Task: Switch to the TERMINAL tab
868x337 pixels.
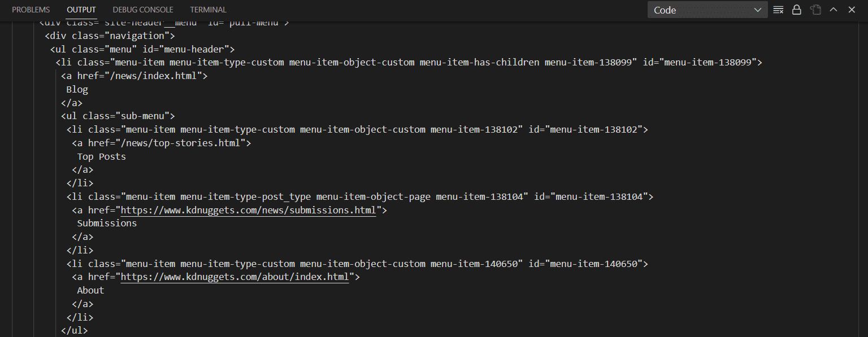Action: click(x=208, y=10)
